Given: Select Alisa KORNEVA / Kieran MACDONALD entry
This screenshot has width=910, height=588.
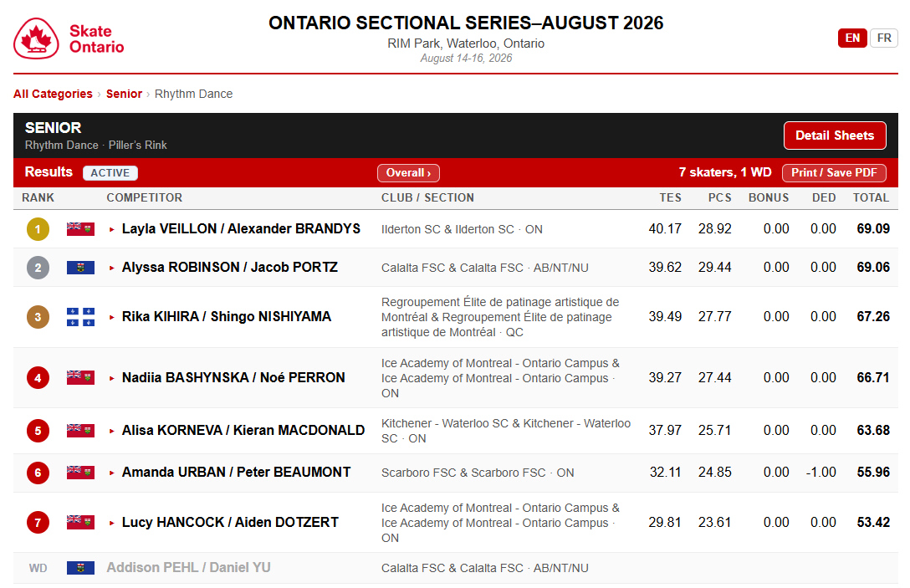Looking at the screenshot, I should 243,431.
